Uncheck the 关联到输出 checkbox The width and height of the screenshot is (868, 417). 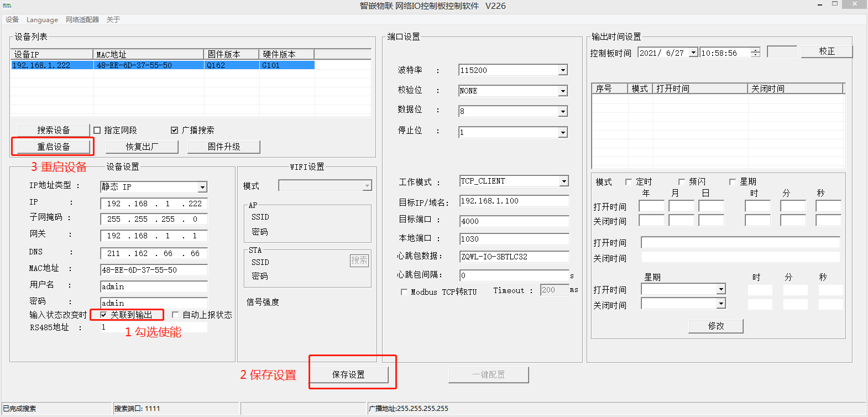coord(104,315)
